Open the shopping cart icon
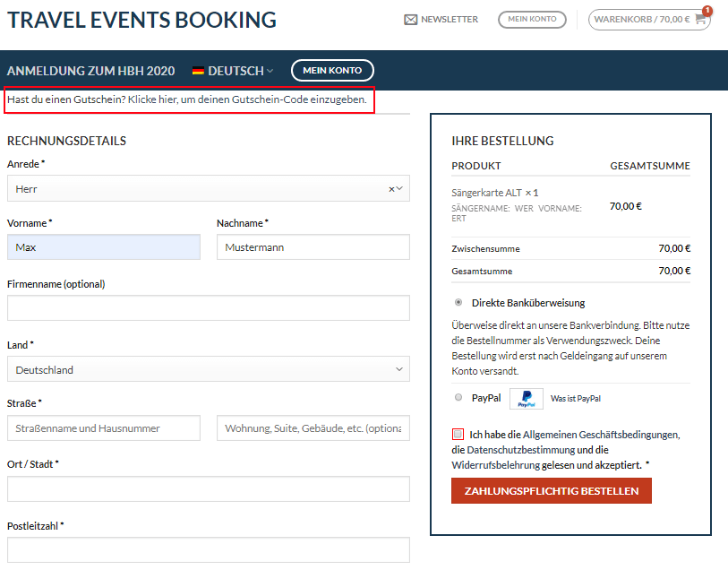This screenshot has width=728, height=570. pos(700,19)
